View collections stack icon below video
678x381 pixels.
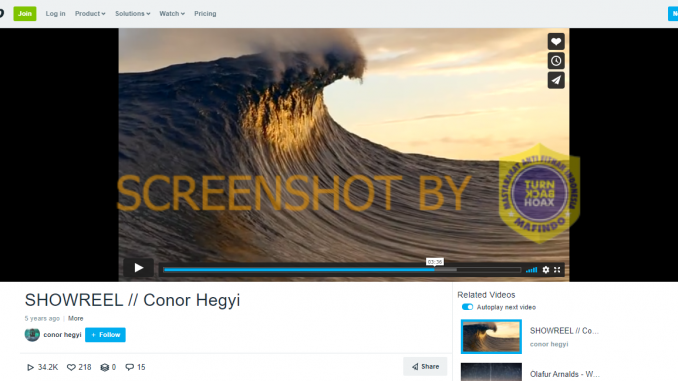[x=104, y=367]
